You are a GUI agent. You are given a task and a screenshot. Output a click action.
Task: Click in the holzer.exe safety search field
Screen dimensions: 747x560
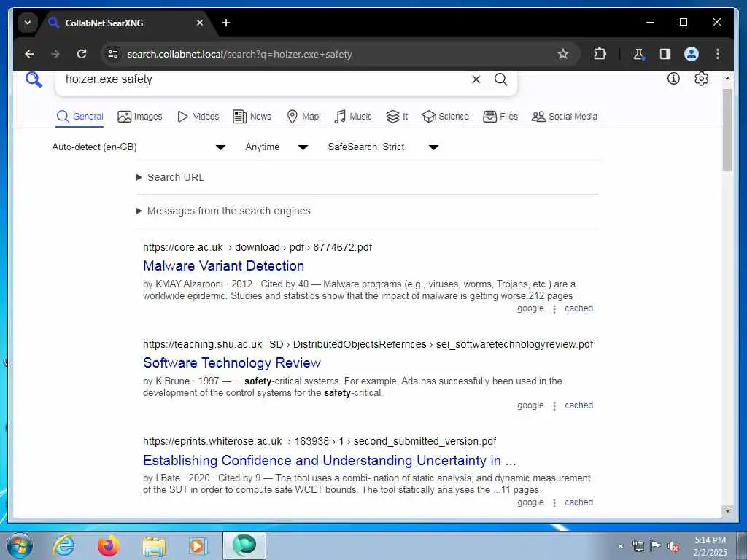(262, 79)
